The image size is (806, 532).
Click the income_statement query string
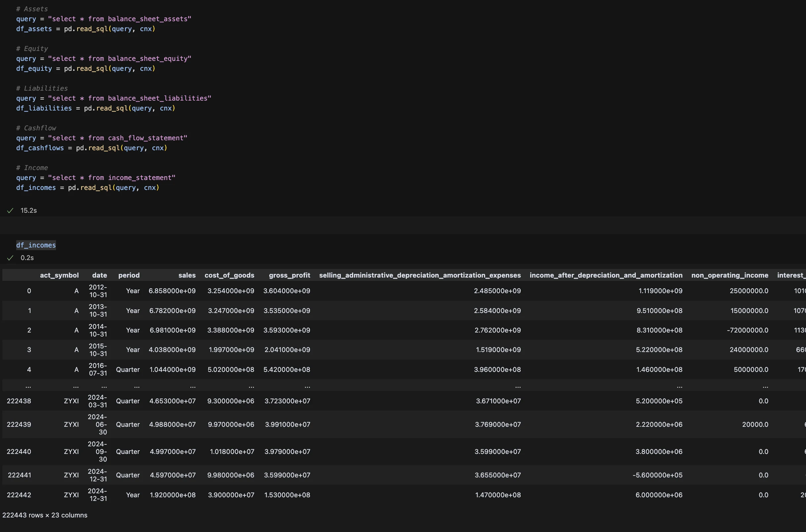[x=112, y=178]
